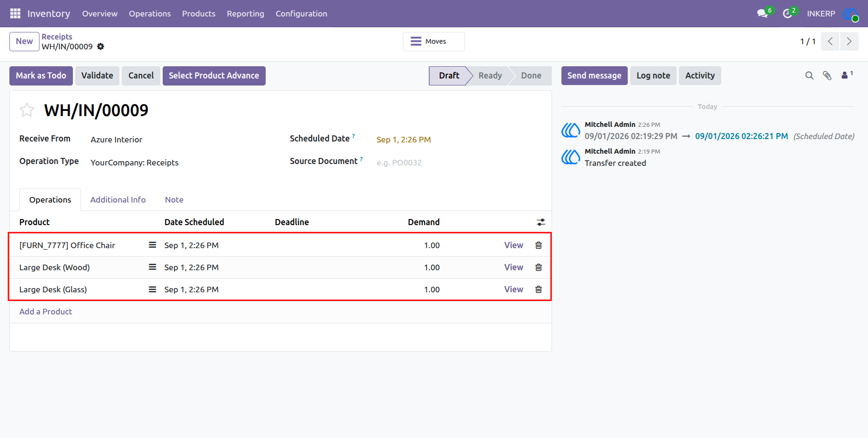
Task: Open details list icon for Large Desk (Glass)
Action: click(152, 289)
